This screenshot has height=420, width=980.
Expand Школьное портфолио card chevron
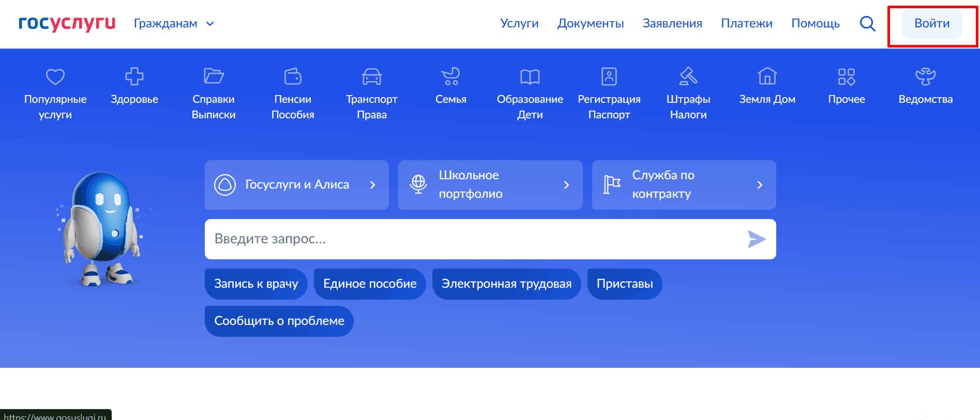click(566, 185)
